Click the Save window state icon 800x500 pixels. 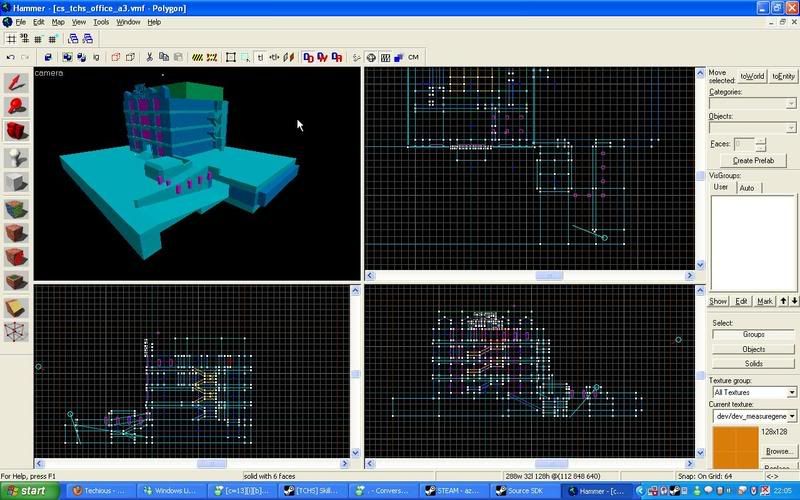click(87, 39)
